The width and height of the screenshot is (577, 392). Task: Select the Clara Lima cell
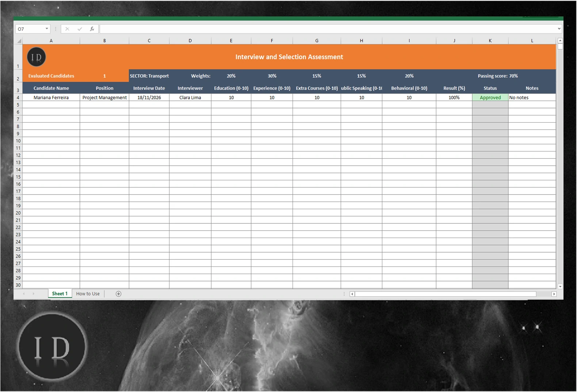point(190,97)
